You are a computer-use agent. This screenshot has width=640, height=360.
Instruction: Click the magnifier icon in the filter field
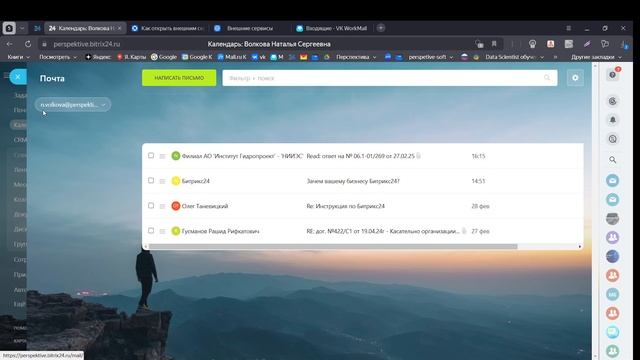[x=547, y=78]
